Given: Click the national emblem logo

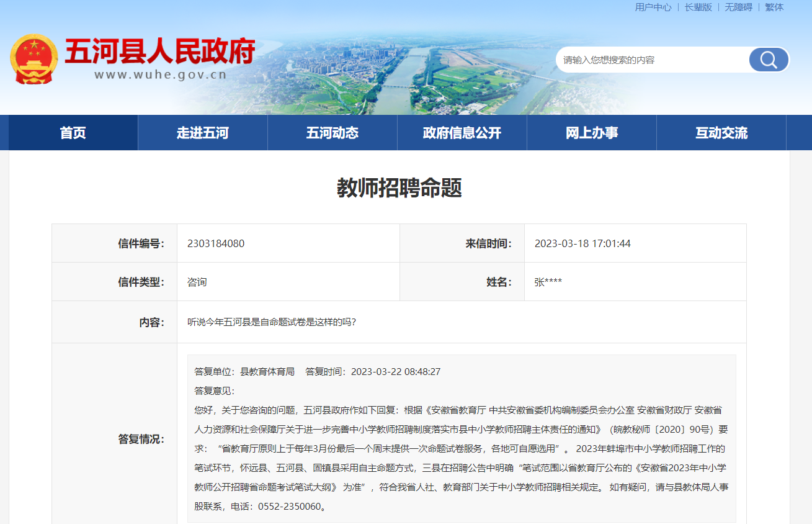Looking at the screenshot, I should tap(33, 59).
